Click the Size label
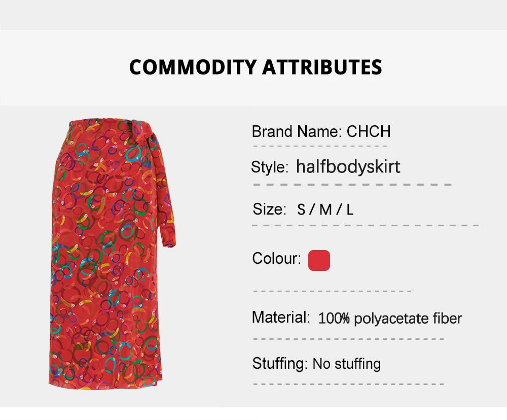 click(x=269, y=209)
